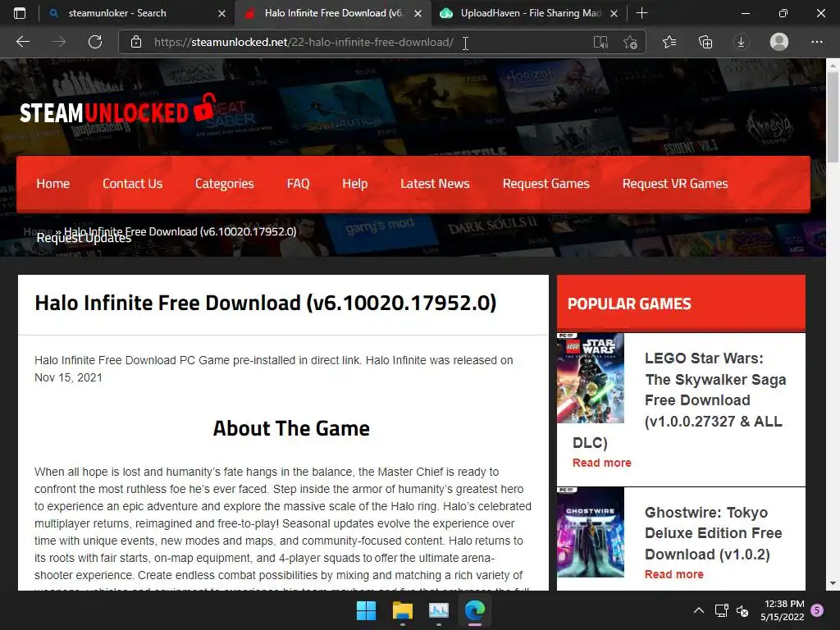Open Contact Us page
This screenshot has width=840, height=630.
132,184
